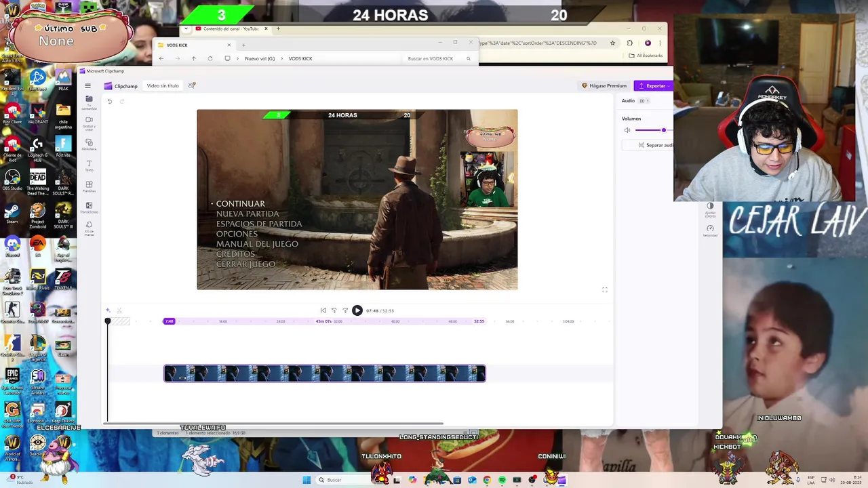
Task: Click the 52:55 end marker on ruler
Action: coord(479,321)
